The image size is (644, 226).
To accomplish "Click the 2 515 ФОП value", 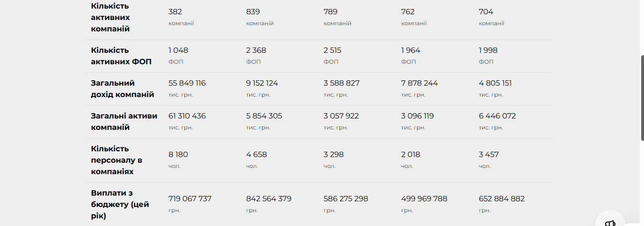I will [x=332, y=56].
